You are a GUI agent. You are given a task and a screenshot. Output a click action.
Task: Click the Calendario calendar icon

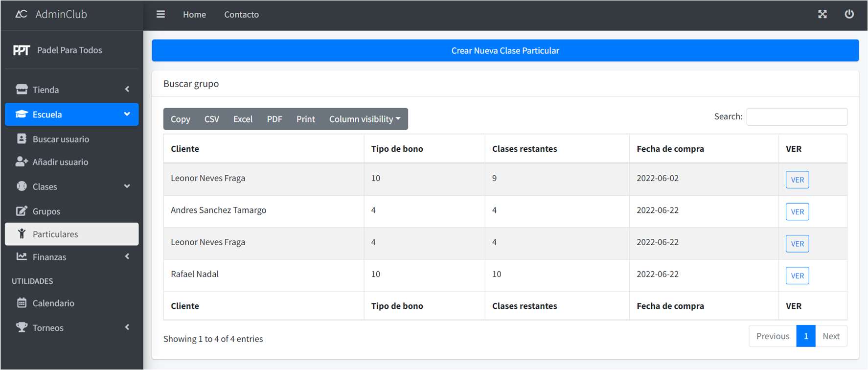(x=22, y=303)
